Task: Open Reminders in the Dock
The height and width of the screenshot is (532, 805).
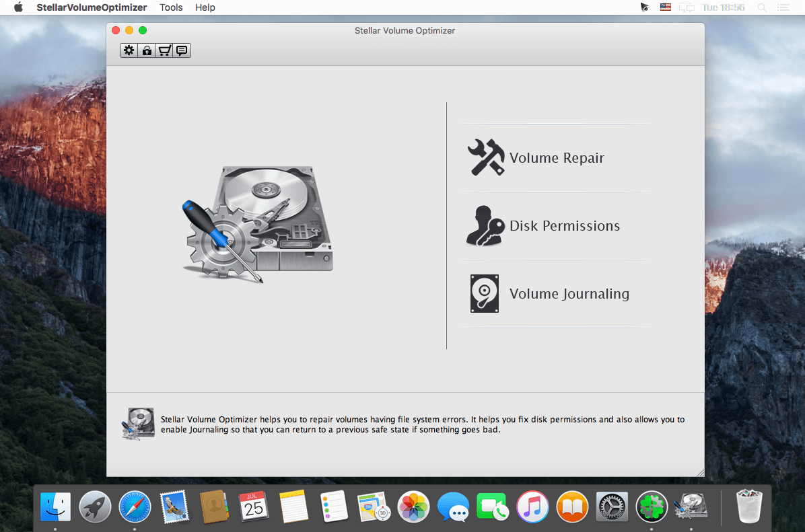Action: [334, 506]
